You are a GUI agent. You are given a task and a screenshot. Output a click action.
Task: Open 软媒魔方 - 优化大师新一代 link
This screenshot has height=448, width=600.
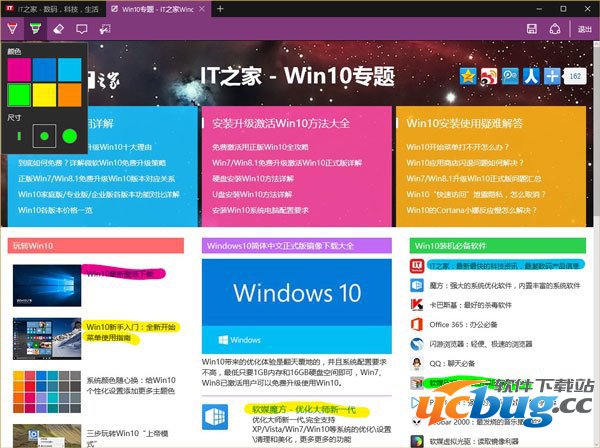pos(304,410)
